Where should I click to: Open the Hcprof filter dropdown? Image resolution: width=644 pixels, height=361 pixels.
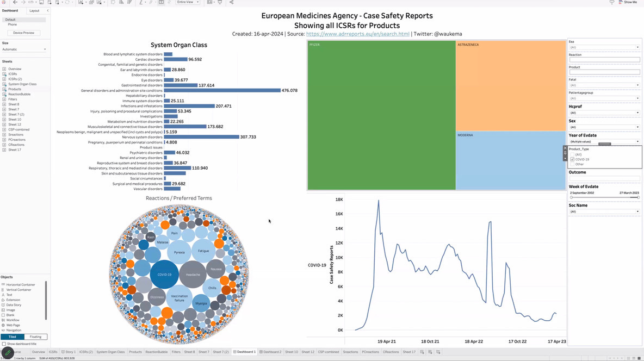pos(604,113)
